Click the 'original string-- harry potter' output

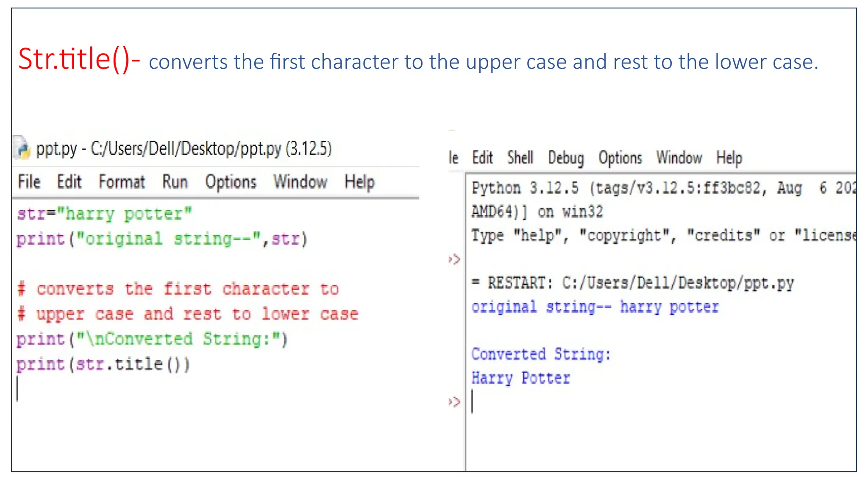[x=595, y=307]
